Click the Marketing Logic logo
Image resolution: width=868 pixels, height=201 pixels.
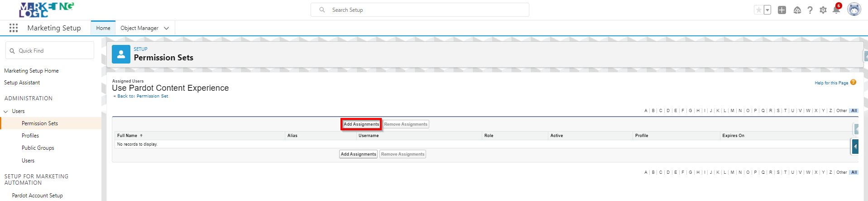pos(47,10)
